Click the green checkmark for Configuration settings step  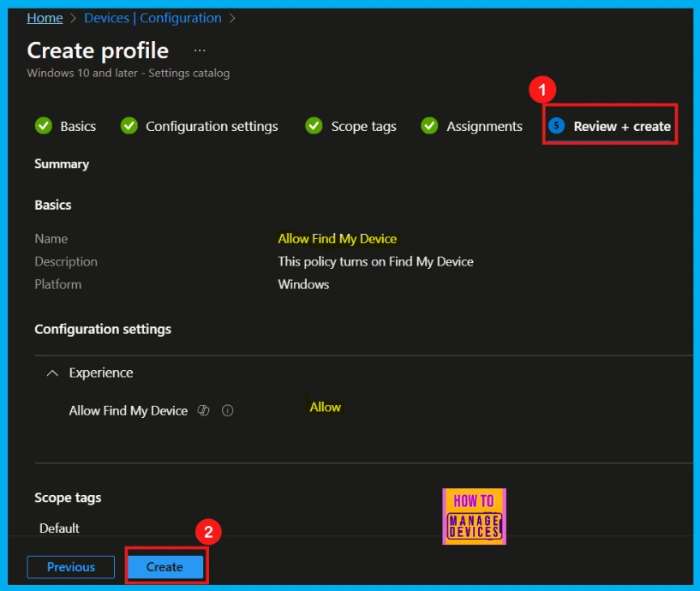[x=129, y=126]
